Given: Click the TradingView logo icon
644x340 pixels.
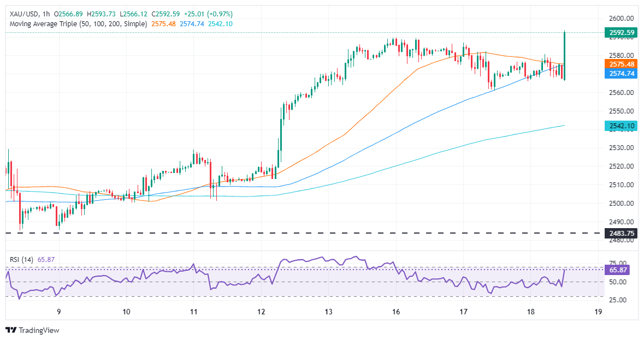Looking at the screenshot, I should [11, 330].
